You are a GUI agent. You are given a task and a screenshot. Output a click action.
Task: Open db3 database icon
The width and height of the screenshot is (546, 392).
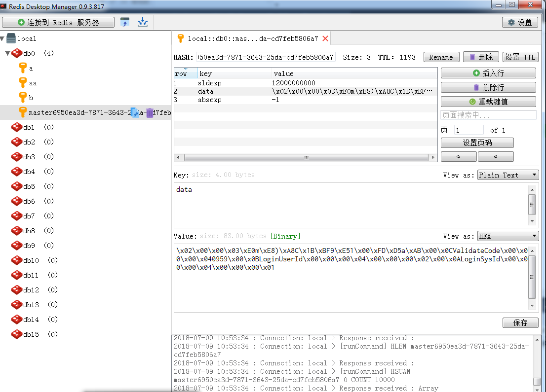[17, 157]
